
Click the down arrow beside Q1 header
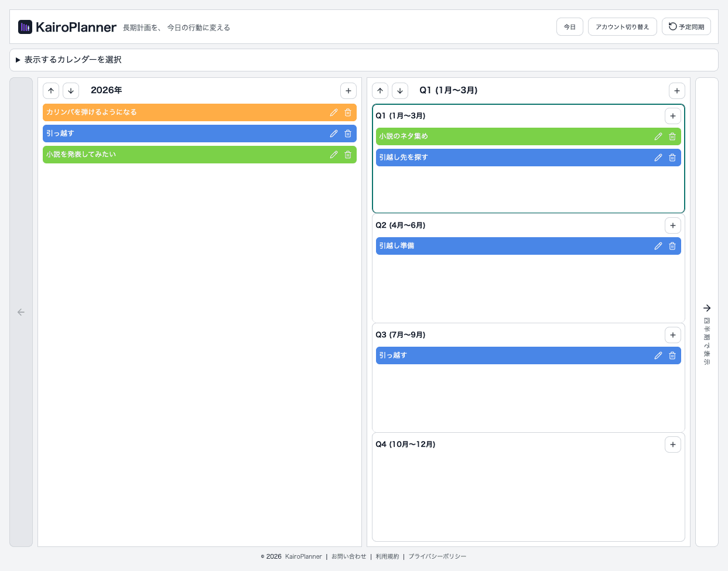(x=399, y=90)
